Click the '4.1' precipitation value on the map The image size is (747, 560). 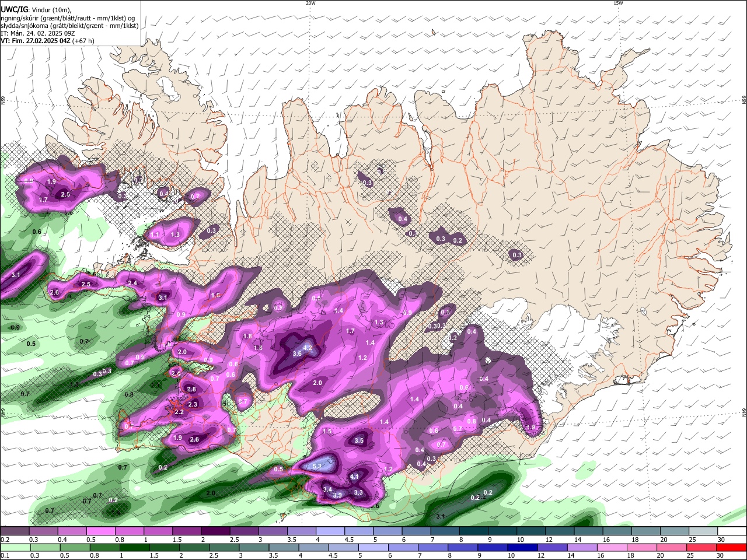point(354,477)
